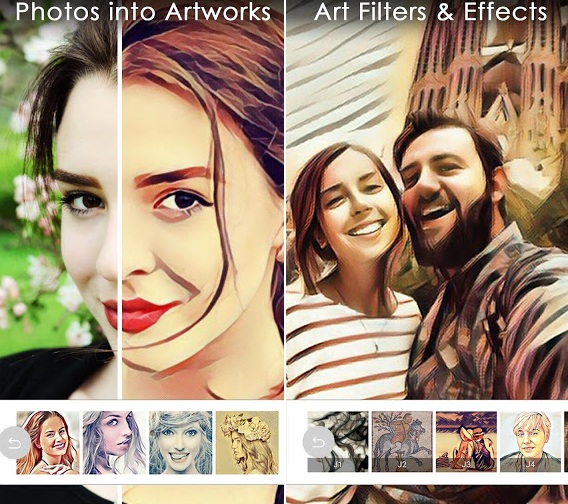Select the J1 black smoke filter
Screen dimensions: 568x504
(338, 441)
